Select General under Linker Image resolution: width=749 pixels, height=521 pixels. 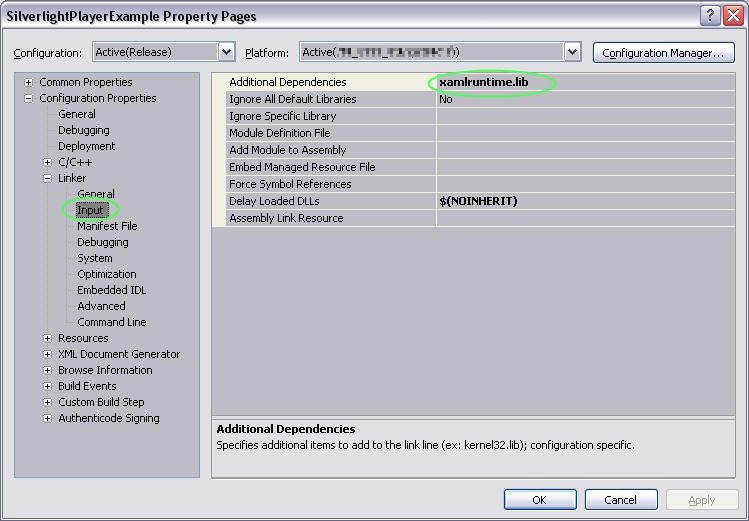coord(96,194)
